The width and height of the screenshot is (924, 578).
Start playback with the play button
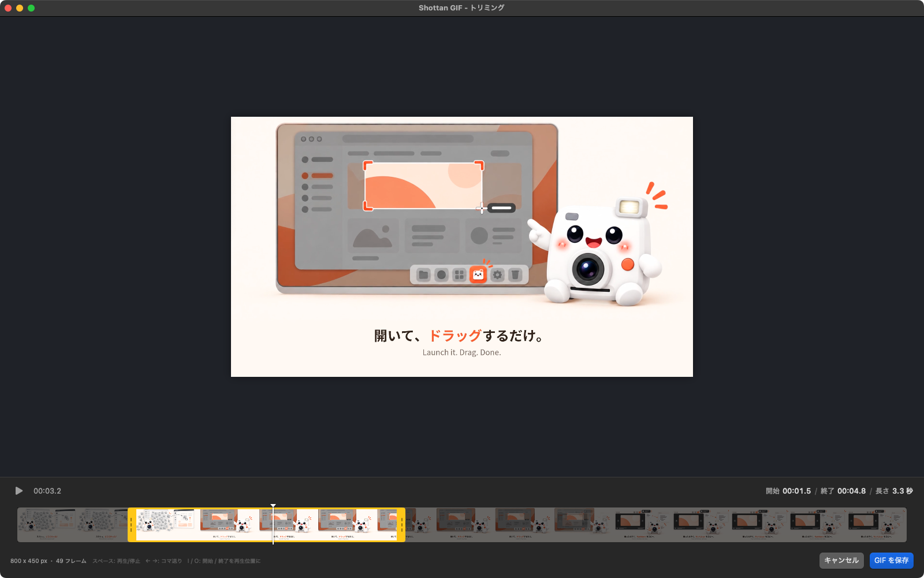point(19,491)
